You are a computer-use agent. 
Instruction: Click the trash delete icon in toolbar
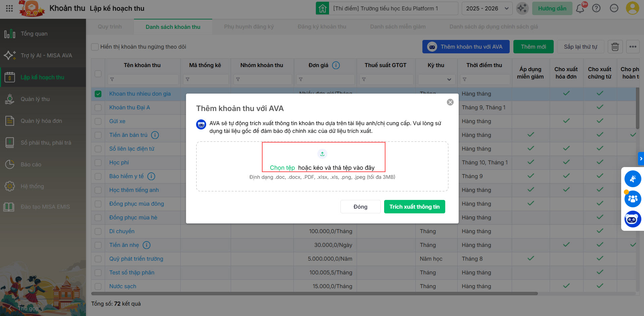click(615, 47)
